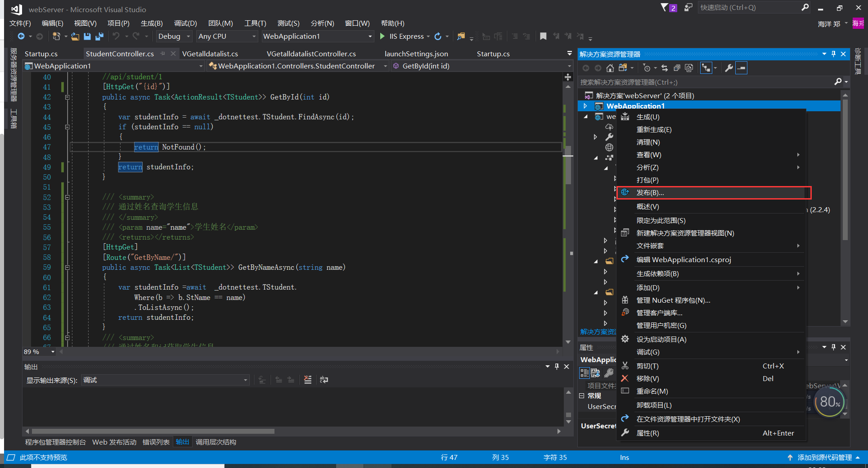Choose 重新生成(E) from the context menu
The image size is (868, 468).
point(654,129)
